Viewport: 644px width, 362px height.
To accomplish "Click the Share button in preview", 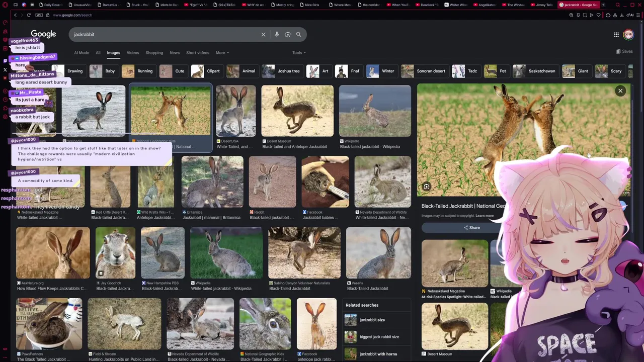I will [x=472, y=228].
